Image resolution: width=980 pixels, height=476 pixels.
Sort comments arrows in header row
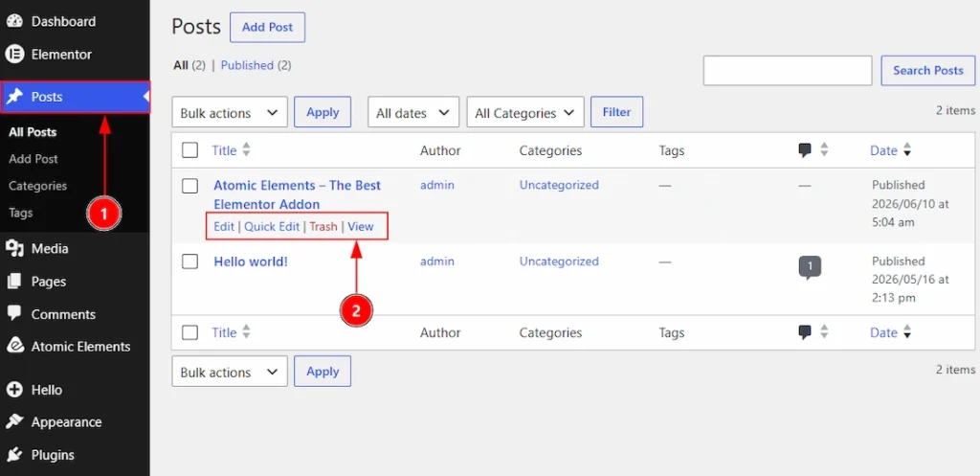824,150
